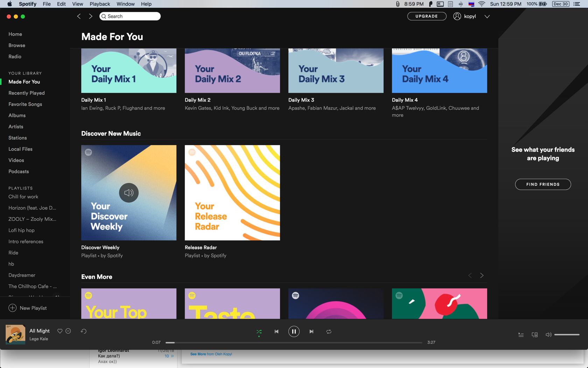Open the Daily Mix 4 cover

(x=440, y=70)
